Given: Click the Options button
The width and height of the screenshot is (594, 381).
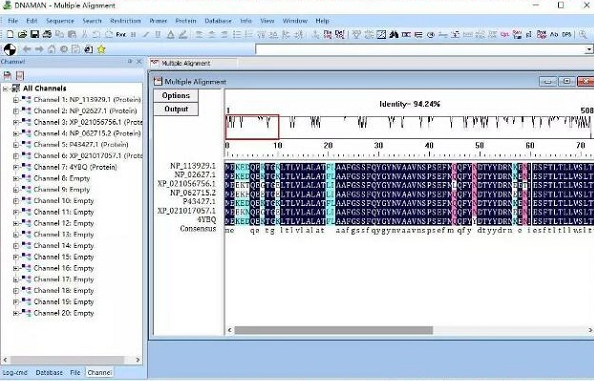Looking at the screenshot, I should coord(176,95).
